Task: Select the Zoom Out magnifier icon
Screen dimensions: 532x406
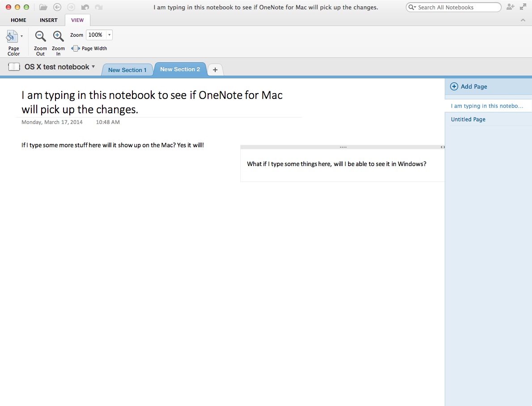Action: coord(40,36)
